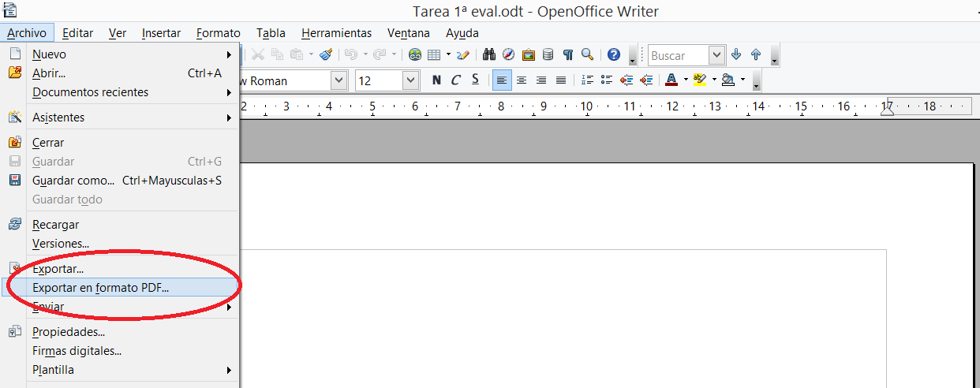Viewport: 980px width, 388px height.
Task: Toggle Underline (S) formatting
Action: tap(475, 80)
